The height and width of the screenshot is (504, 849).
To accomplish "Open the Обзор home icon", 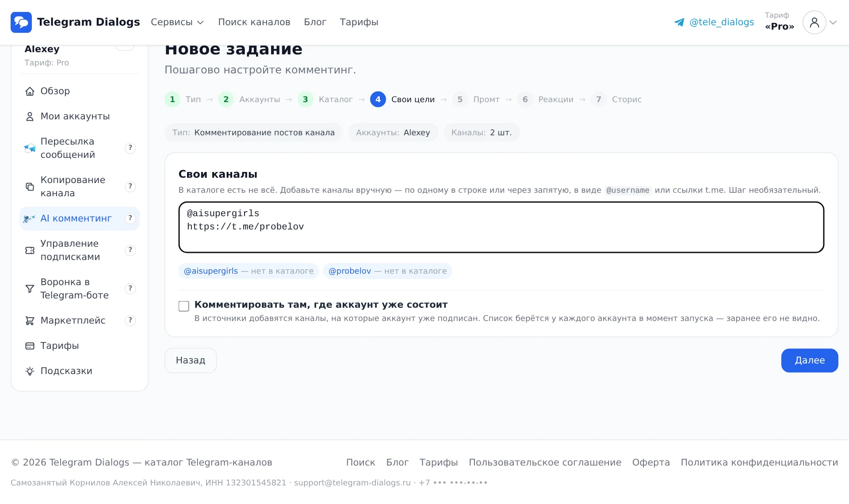I will tap(30, 91).
